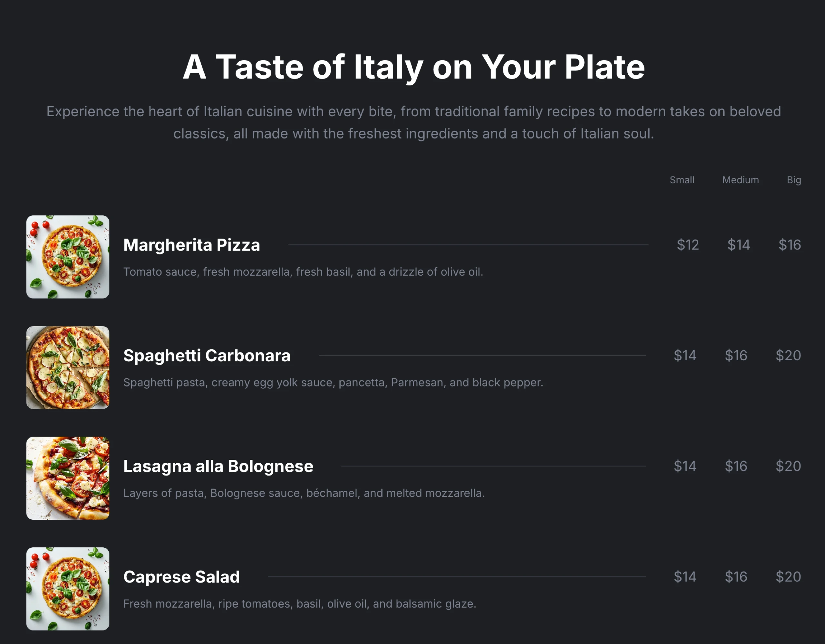Click the Margherita Pizza ingredients description

(x=303, y=272)
